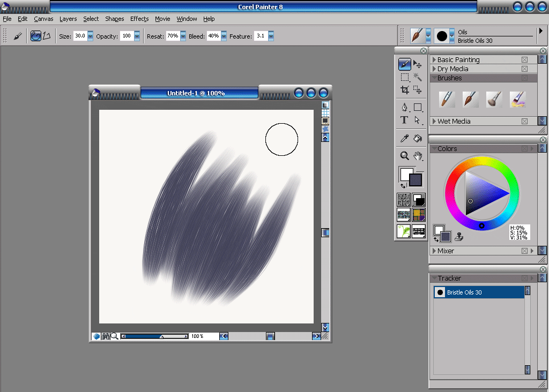Expand the Mixer palette
Image resolution: width=549 pixels, height=392 pixels.
[x=434, y=251]
